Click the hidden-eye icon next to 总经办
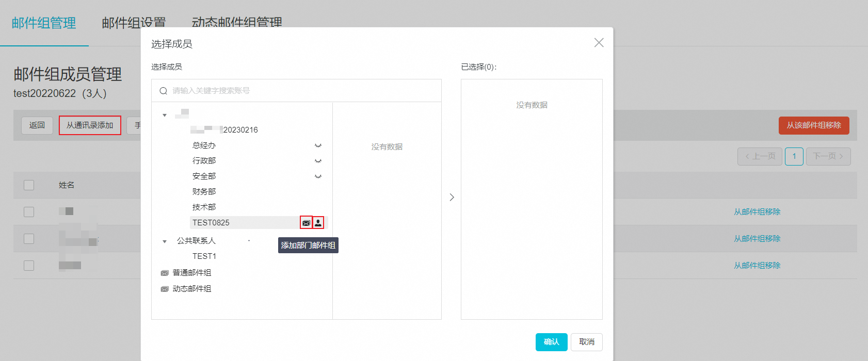Viewport: 868px width, 361px height. click(318, 145)
